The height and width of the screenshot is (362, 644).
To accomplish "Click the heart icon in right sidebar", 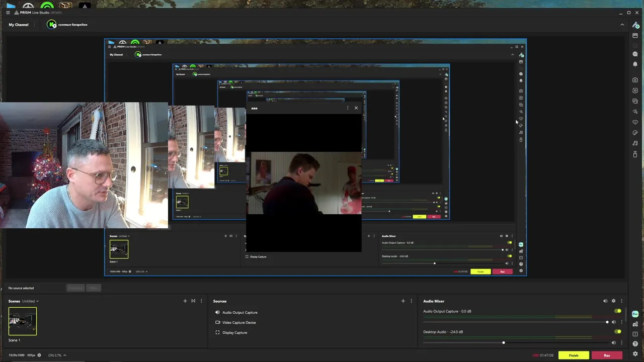I will click(x=635, y=122).
